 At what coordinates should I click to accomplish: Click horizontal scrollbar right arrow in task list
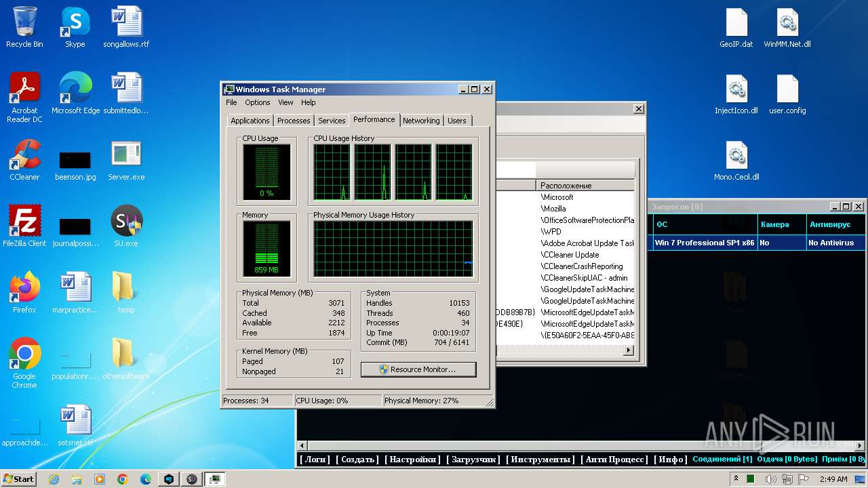[x=629, y=350]
